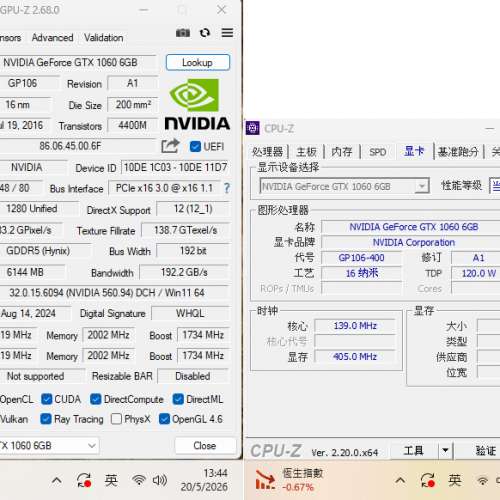Screen dimensions: 500x500
Task: Click CPU-Z memory clock 405.0 MHz
Action: 355,357
